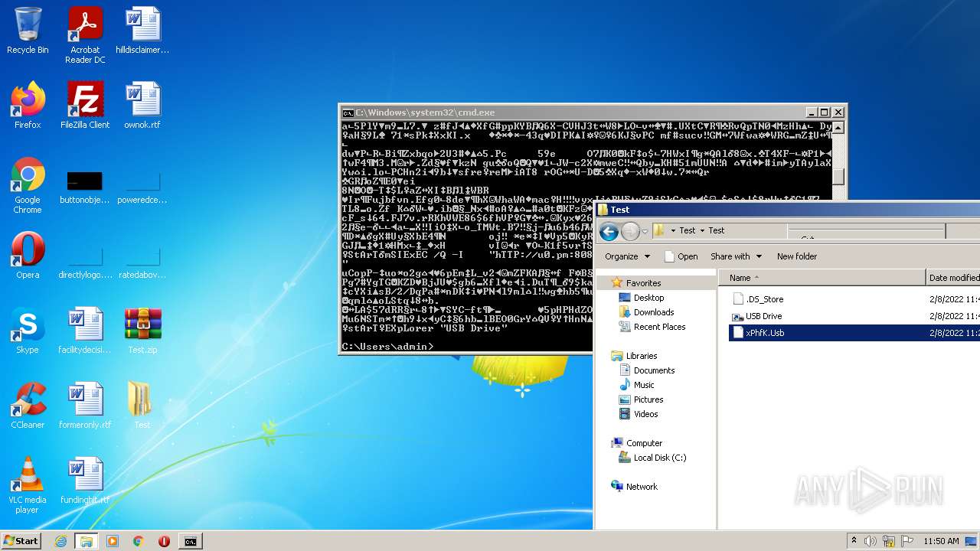Launch Firefox from the desktop

(x=28, y=106)
